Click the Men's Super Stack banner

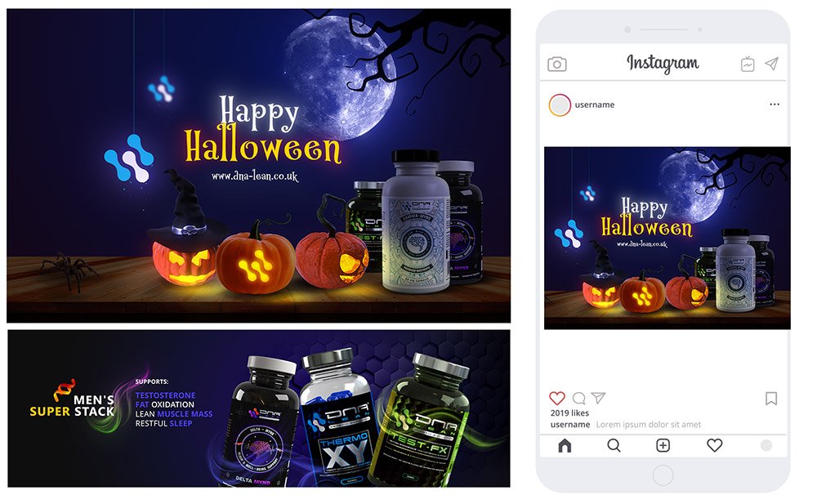pos(259,408)
